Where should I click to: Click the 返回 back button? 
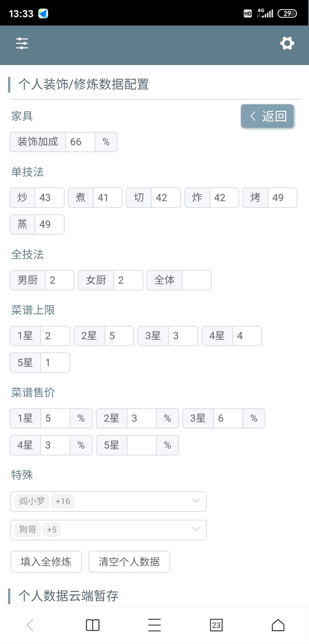click(x=267, y=116)
